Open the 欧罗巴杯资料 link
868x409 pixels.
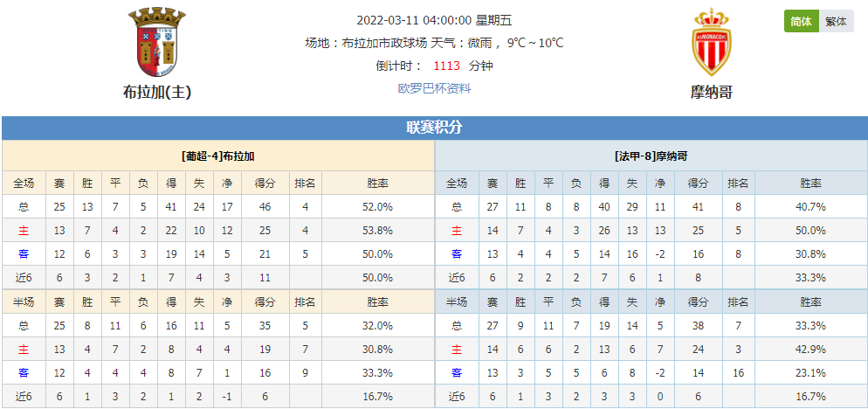(435, 88)
